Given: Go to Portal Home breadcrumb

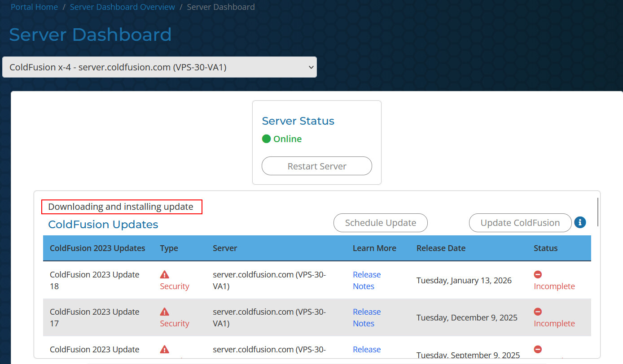Looking at the screenshot, I should [x=34, y=7].
